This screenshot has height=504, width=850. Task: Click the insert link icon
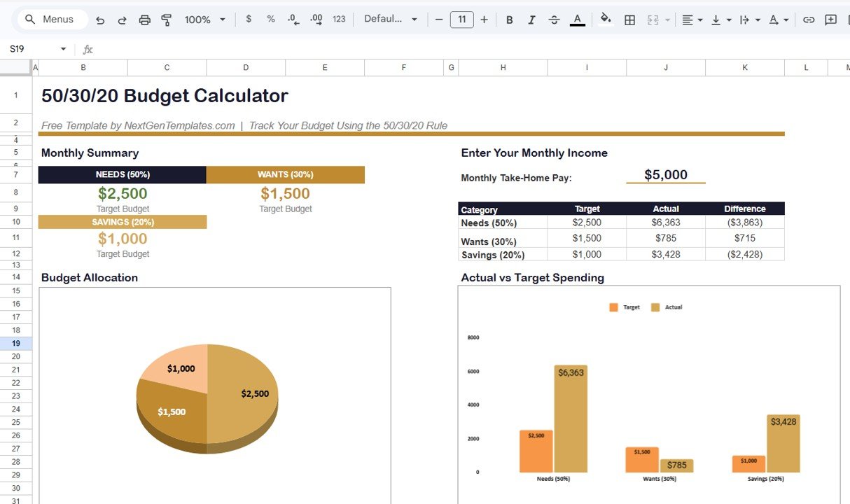pyautogui.click(x=809, y=20)
